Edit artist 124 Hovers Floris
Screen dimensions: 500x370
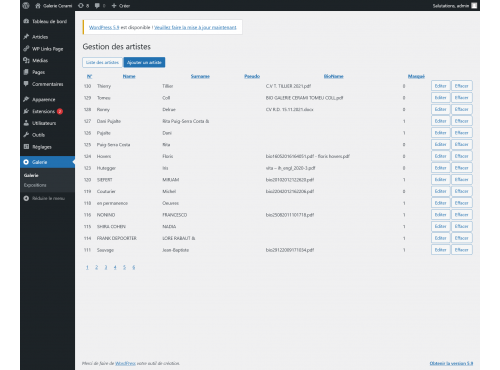(441, 156)
